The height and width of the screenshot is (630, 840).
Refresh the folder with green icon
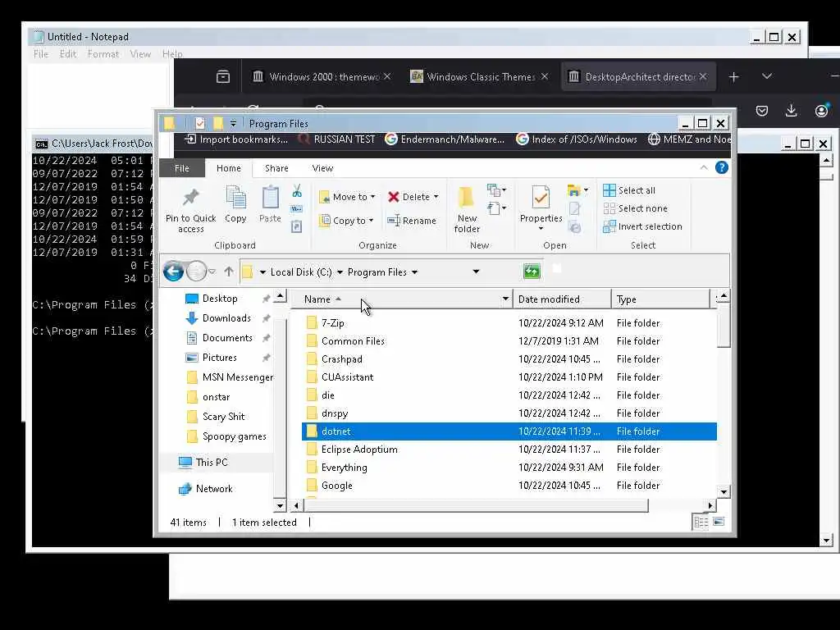(x=532, y=271)
